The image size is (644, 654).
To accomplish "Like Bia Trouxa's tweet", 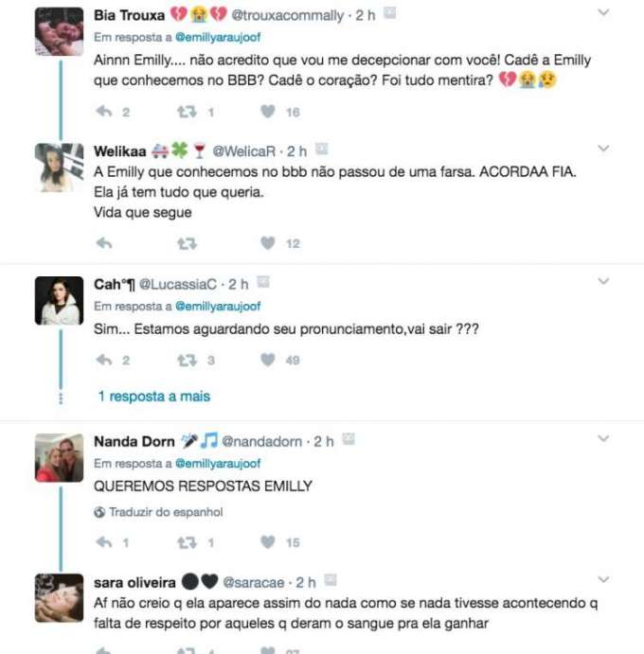I will pyautogui.click(x=268, y=112).
